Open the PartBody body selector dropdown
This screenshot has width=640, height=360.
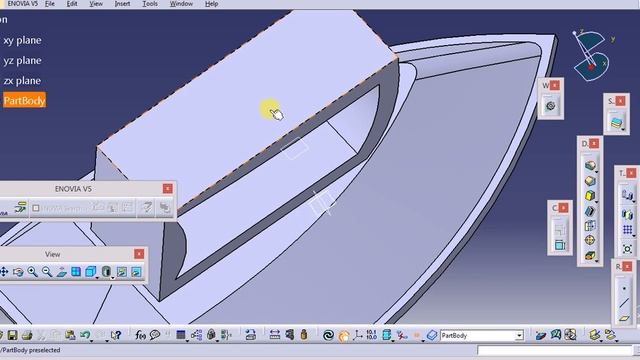coord(519,336)
